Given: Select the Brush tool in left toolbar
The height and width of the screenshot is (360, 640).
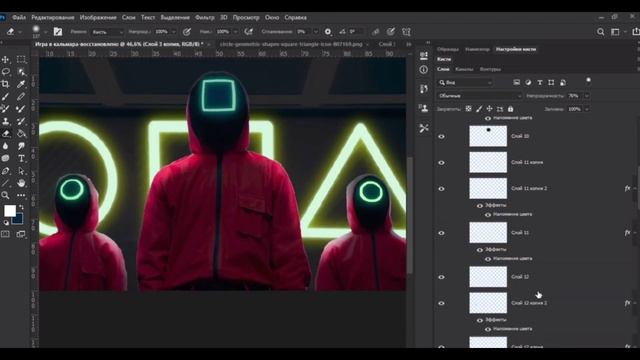Looking at the screenshot, I should [5, 97].
